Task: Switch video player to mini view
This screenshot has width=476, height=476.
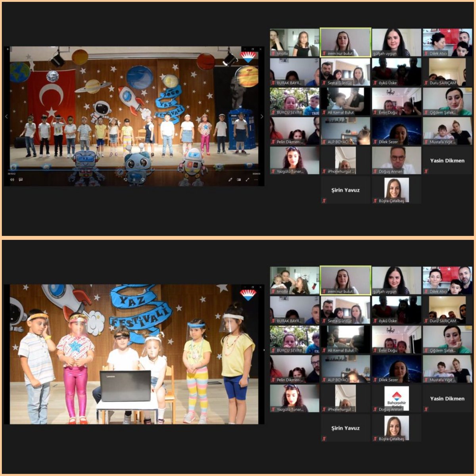Action: [x=239, y=180]
